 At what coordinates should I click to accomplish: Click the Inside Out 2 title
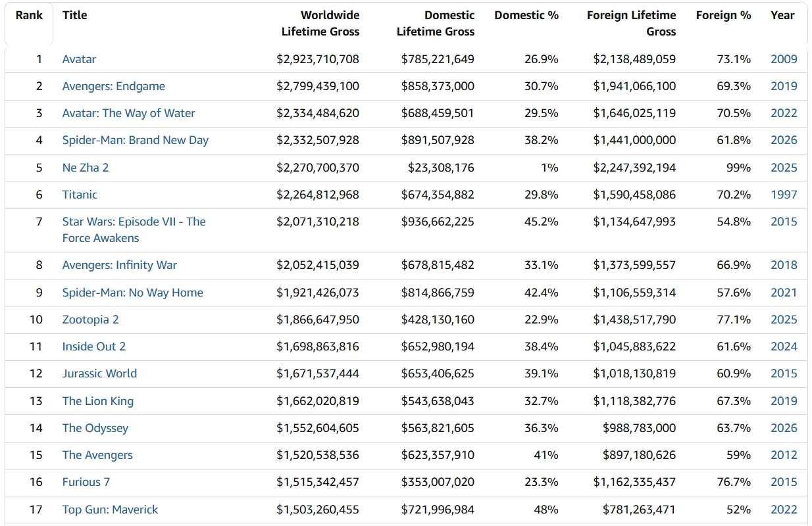click(x=94, y=347)
